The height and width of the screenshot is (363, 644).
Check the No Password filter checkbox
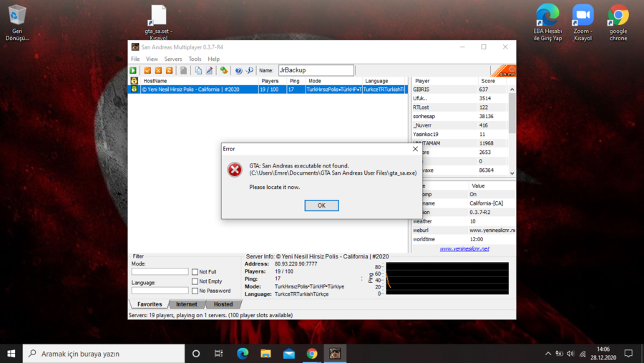(195, 291)
